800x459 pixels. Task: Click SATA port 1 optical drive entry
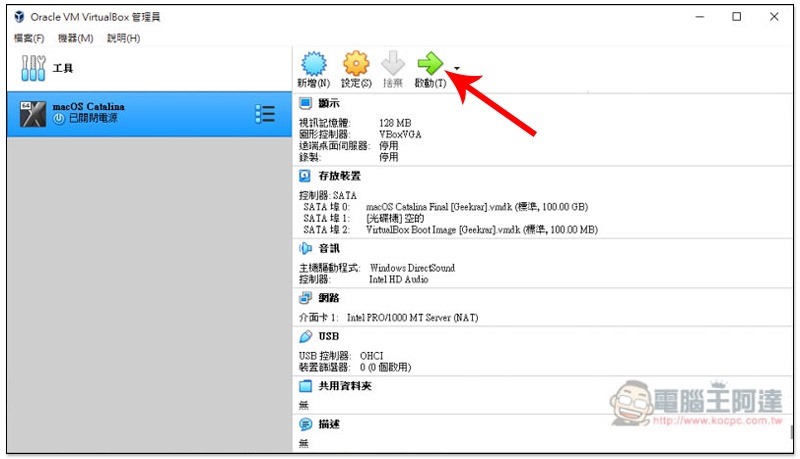[x=394, y=218]
